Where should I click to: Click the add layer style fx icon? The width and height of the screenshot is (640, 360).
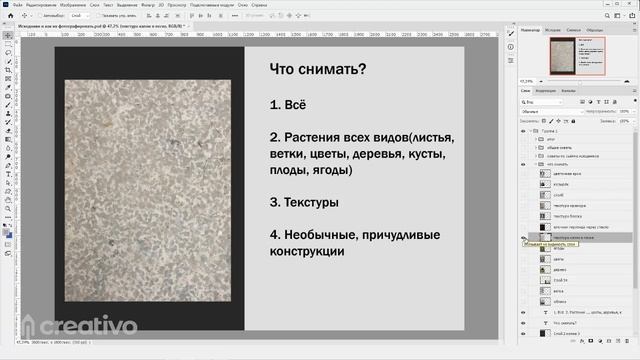582,341
